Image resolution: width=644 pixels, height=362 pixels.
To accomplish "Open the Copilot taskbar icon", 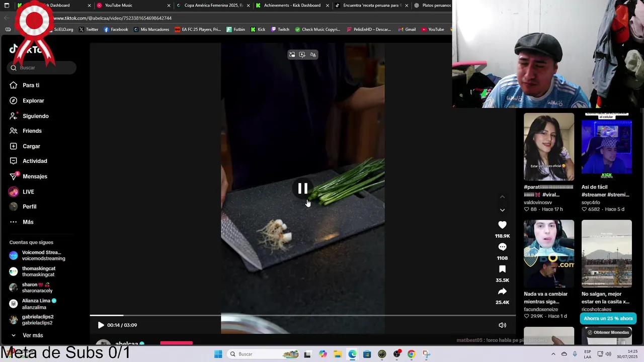I will pos(323,354).
